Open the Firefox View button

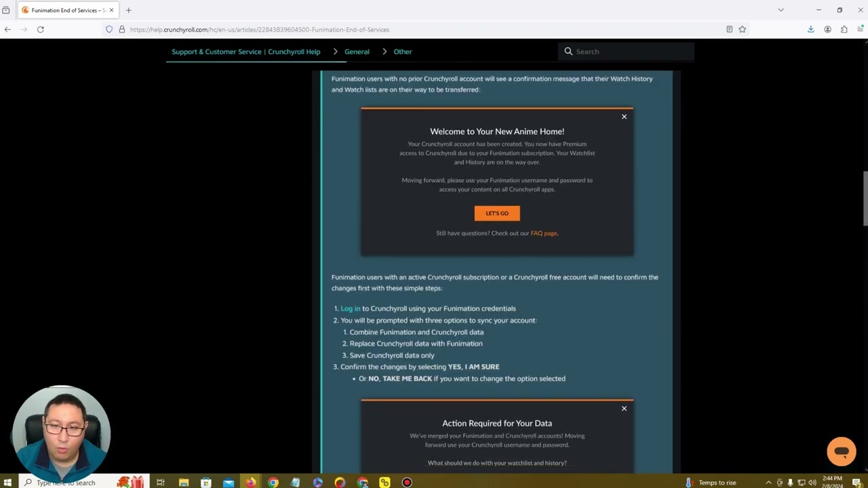coord(6,10)
